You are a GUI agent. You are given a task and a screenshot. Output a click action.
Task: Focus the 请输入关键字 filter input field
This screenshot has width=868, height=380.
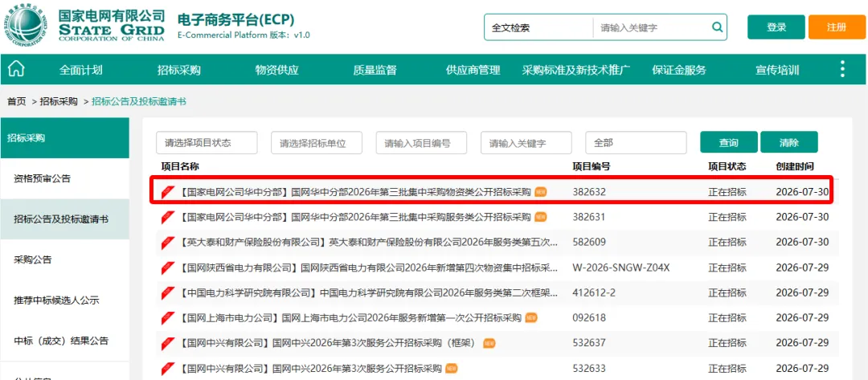coord(526,143)
